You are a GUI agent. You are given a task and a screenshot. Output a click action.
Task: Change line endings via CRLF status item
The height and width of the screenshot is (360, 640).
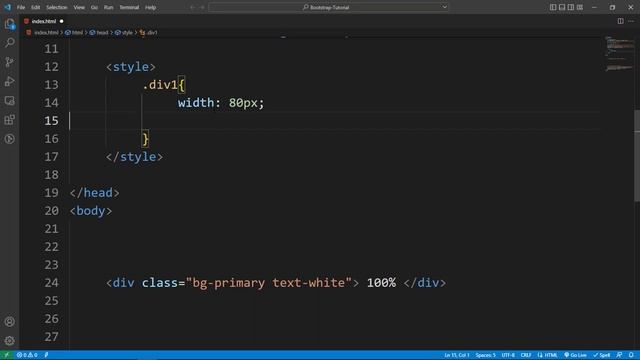coord(526,355)
